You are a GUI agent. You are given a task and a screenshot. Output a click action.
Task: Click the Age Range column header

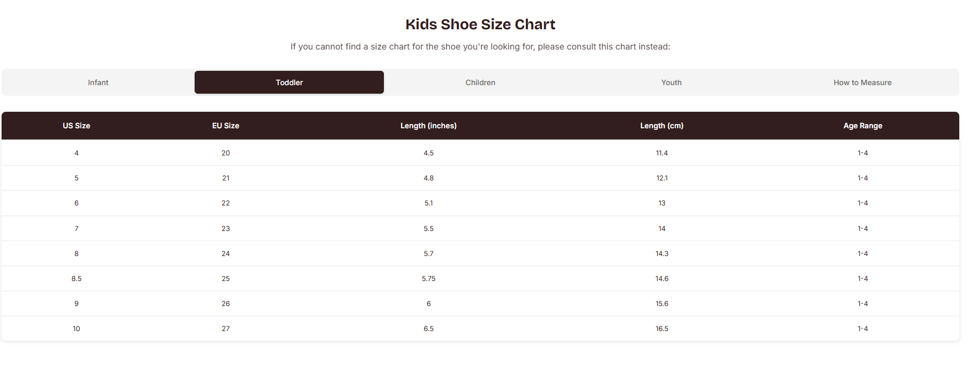[862, 126]
